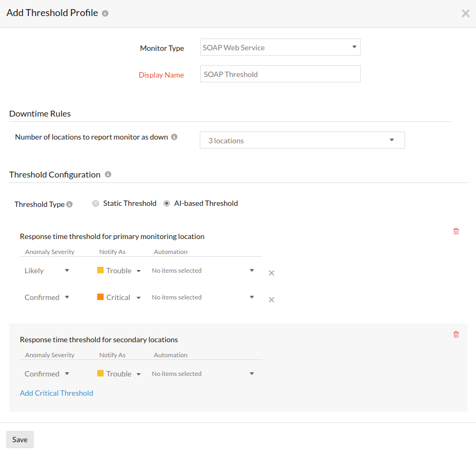
Task: Click yellow Trouble swatch in secondary locations
Action: coord(100,373)
